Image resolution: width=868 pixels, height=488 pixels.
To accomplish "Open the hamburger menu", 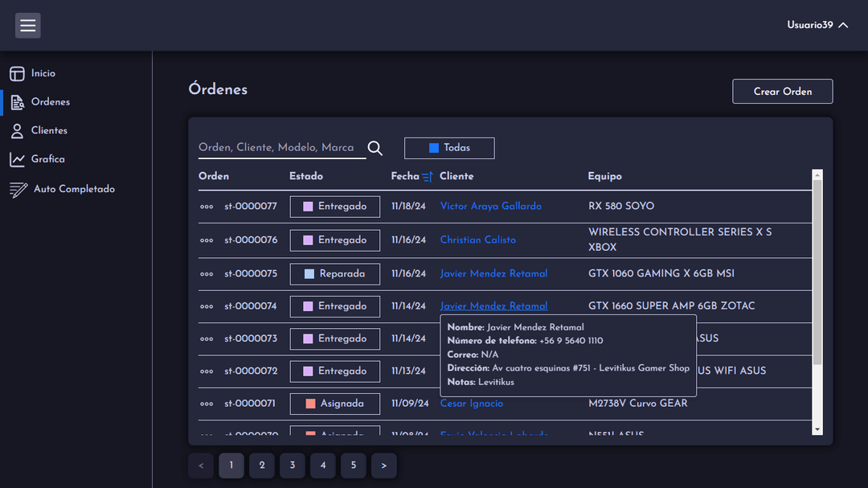I will 27,26.
